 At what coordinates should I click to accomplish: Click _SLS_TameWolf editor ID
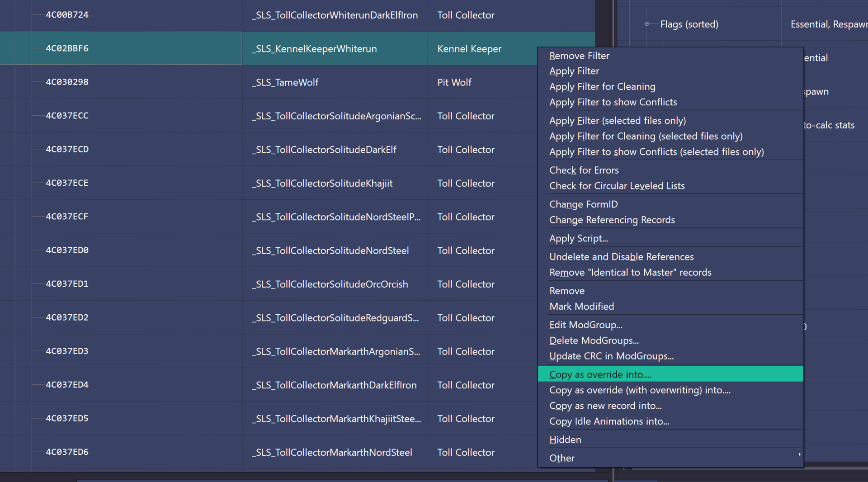click(285, 82)
